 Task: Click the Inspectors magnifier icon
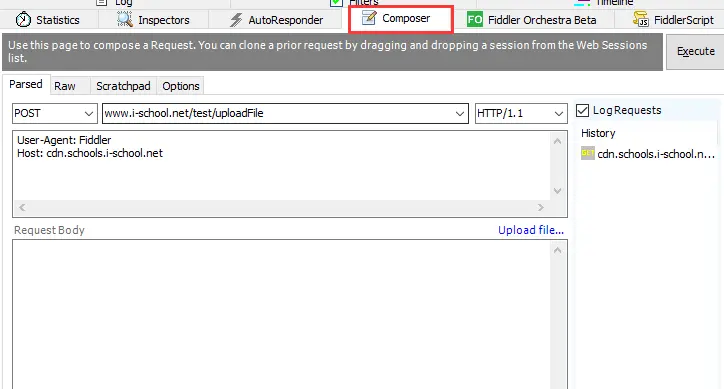point(125,19)
